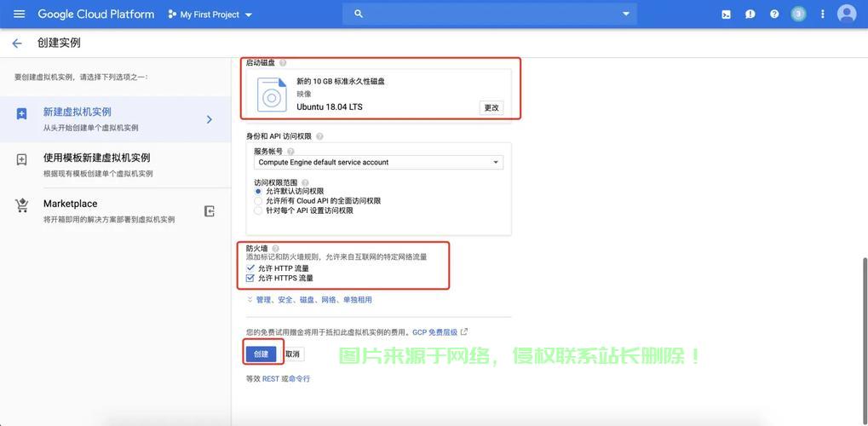Click 更改 boot disk button
The height and width of the screenshot is (426, 868).
(491, 108)
